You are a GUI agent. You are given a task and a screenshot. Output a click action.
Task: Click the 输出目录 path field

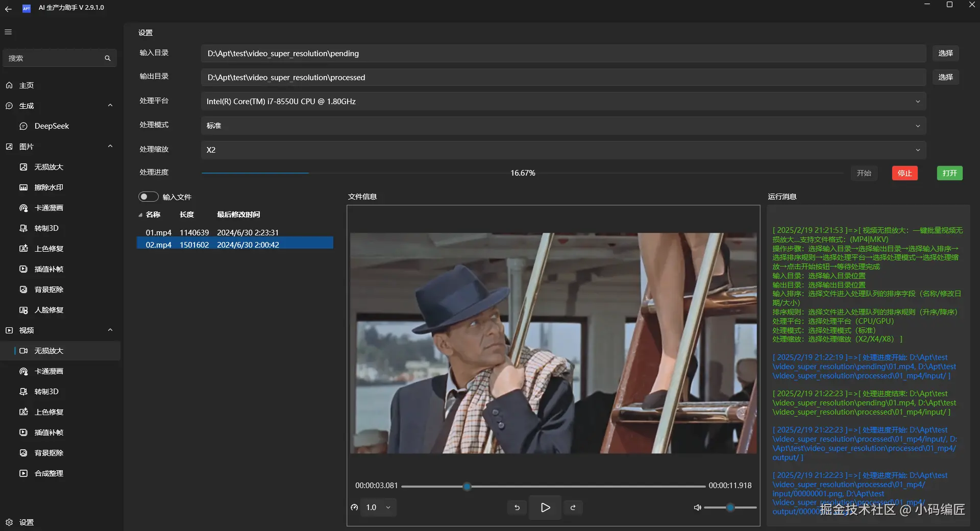click(x=563, y=78)
